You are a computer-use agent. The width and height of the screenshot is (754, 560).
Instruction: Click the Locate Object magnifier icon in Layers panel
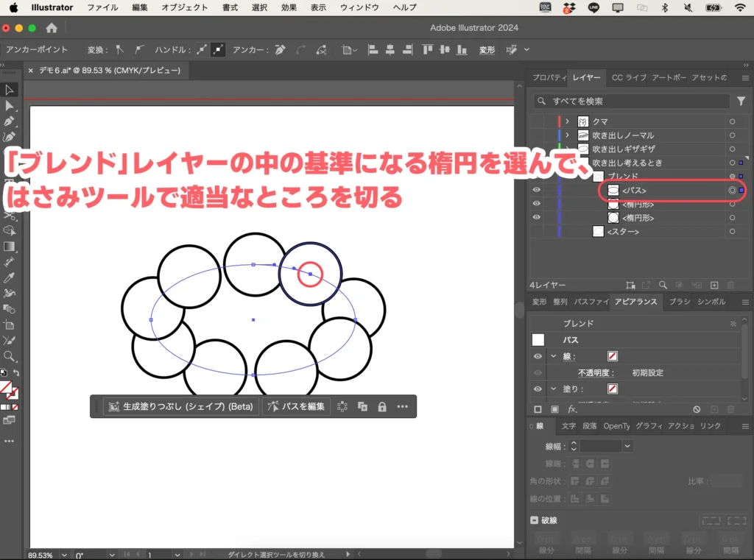pyautogui.click(x=662, y=285)
